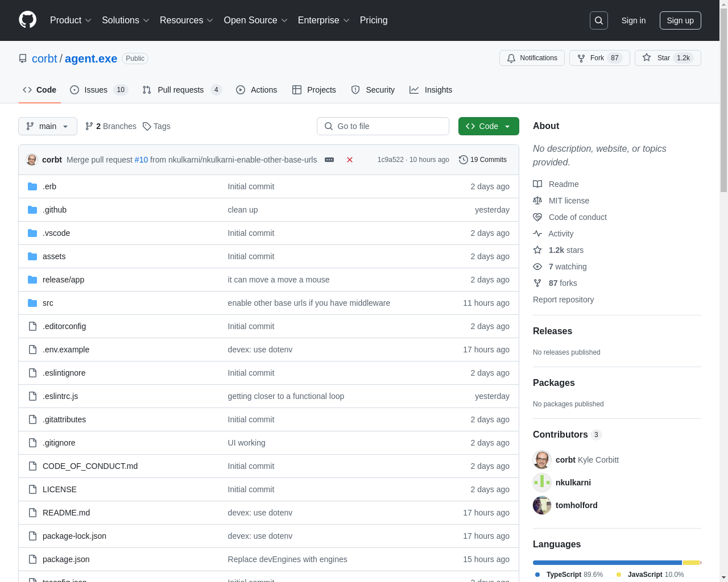This screenshot has width=728, height=582.
Task: Click file icon next to .editorconfig
Action: click(32, 326)
